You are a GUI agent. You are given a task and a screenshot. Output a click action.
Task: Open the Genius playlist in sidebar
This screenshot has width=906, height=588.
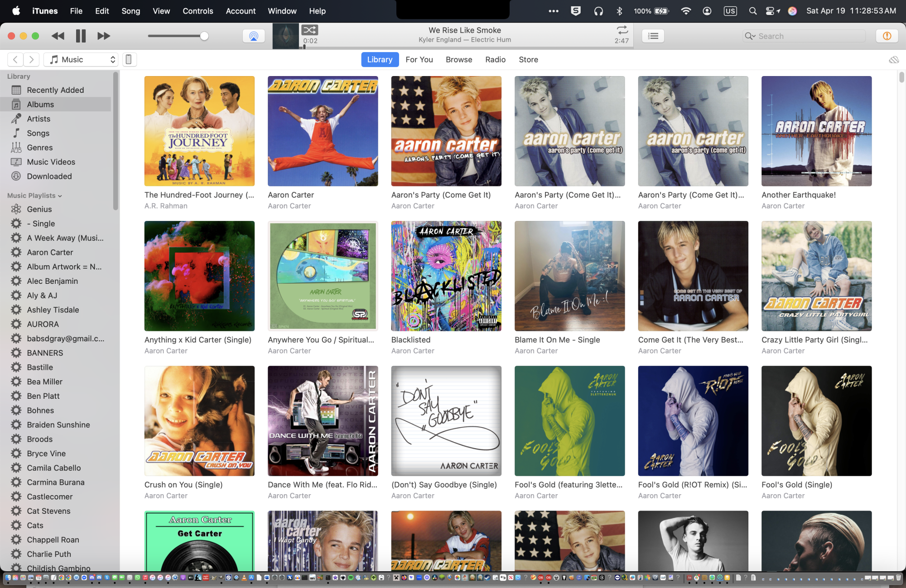pyautogui.click(x=39, y=209)
